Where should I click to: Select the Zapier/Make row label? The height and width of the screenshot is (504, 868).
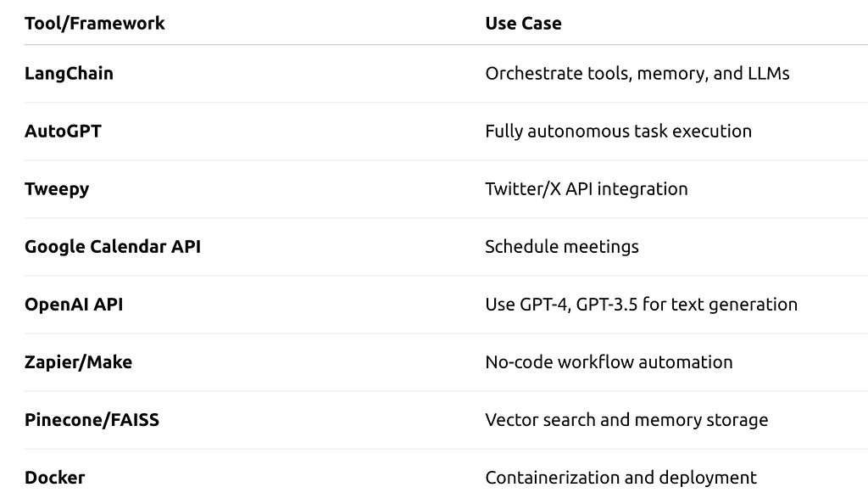pos(78,362)
